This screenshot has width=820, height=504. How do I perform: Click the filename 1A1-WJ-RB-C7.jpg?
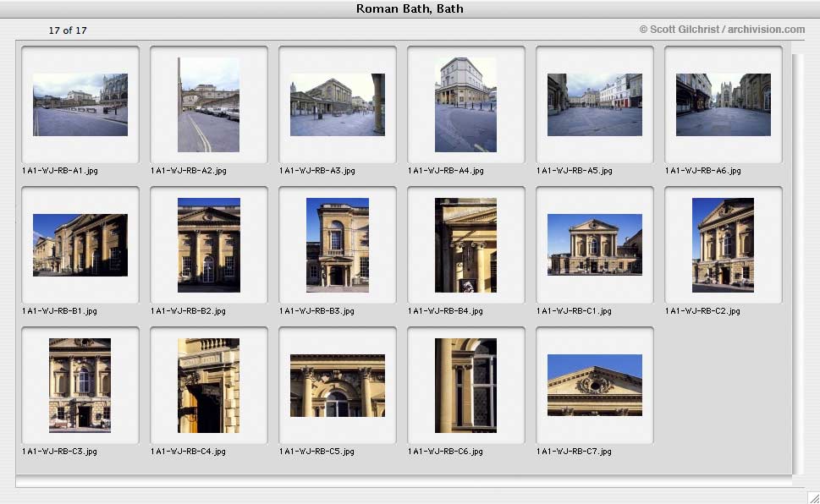(575, 452)
